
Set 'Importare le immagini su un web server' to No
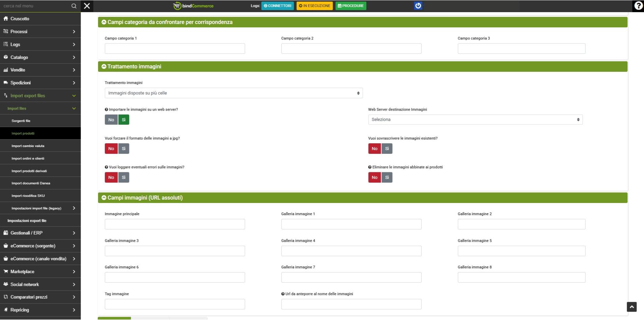coord(111,120)
